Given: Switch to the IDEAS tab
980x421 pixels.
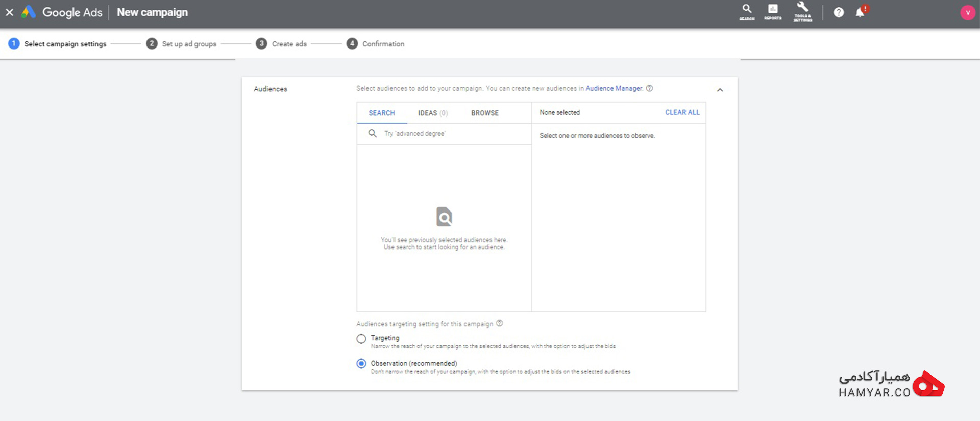Looking at the screenshot, I should point(432,113).
